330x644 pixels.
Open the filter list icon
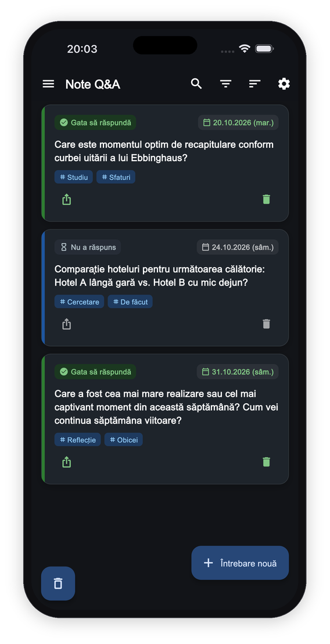tap(225, 84)
